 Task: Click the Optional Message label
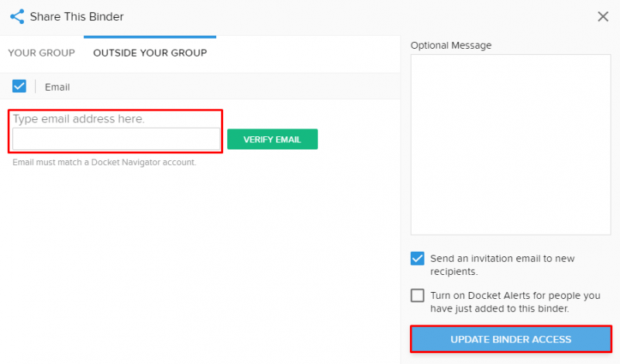click(x=451, y=46)
